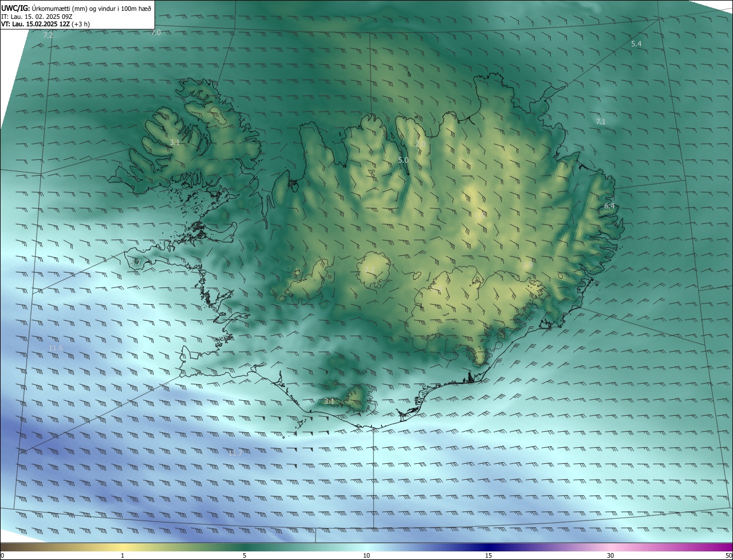Click the 3.1 value near the south-coast glacier
Image resolution: width=733 pixels, height=560 pixels.
(329, 401)
